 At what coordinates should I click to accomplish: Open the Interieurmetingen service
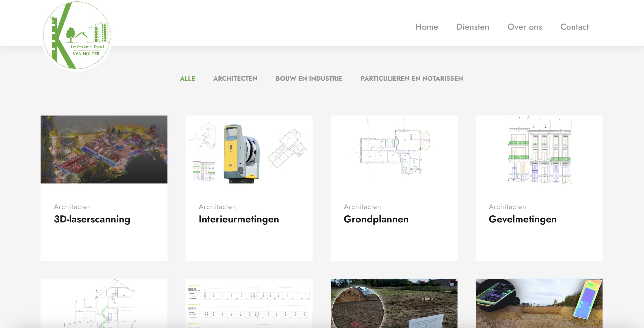[239, 219]
